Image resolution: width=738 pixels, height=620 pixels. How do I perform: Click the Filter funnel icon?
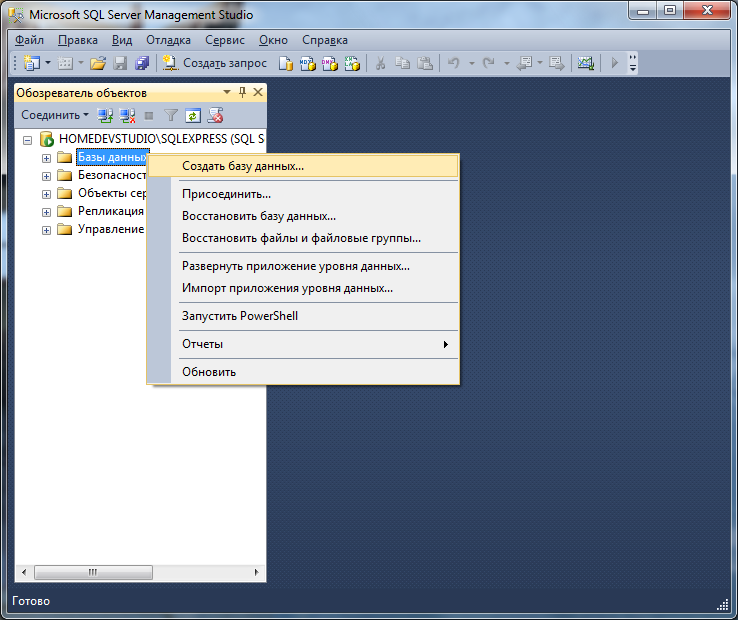[x=171, y=115]
